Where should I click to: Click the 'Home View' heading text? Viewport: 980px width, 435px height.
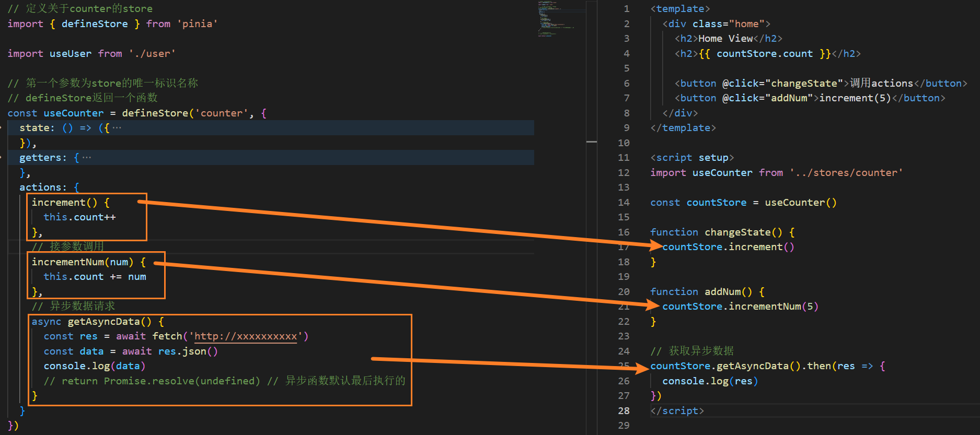725,39
